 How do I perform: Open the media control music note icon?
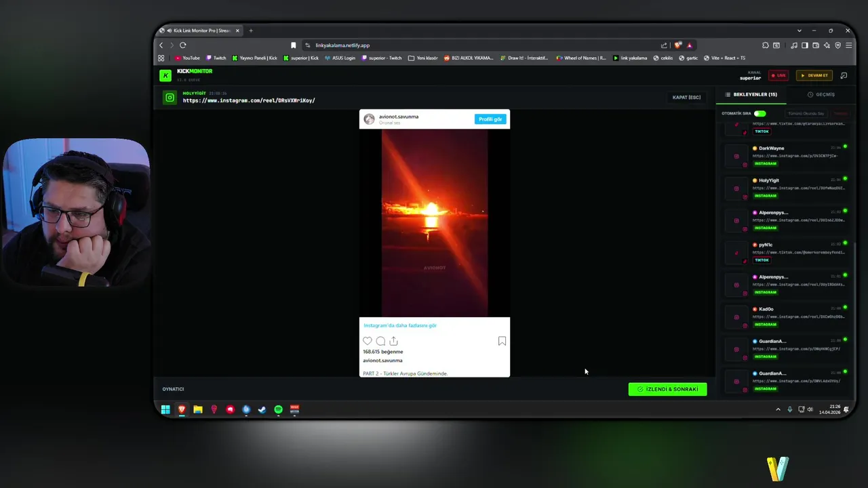(794, 45)
